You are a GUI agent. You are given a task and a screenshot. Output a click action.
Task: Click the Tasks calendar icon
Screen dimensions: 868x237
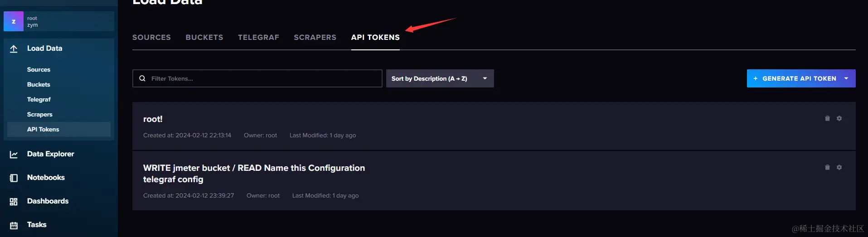(x=14, y=225)
